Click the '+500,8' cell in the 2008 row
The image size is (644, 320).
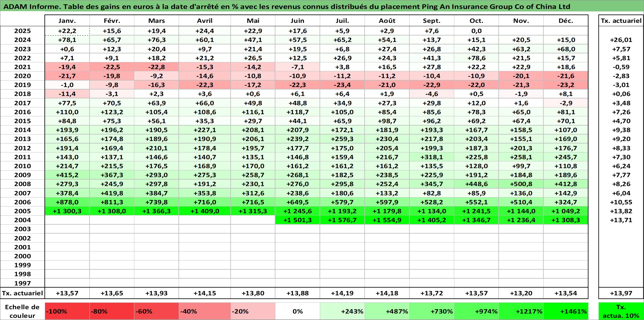521,184
